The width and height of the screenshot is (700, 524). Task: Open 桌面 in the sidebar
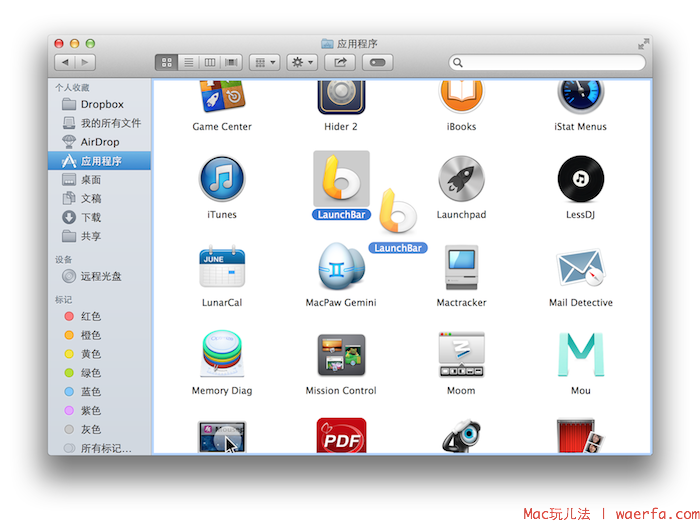click(x=100, y=179)
